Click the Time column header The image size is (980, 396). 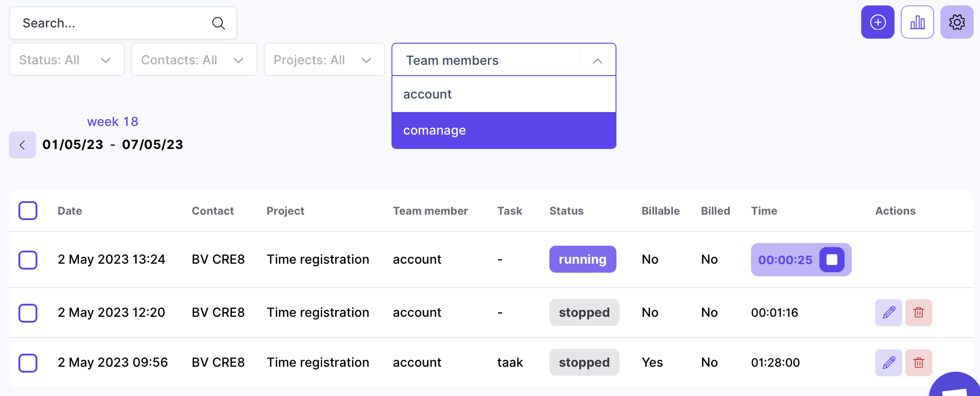pos(764,211)
